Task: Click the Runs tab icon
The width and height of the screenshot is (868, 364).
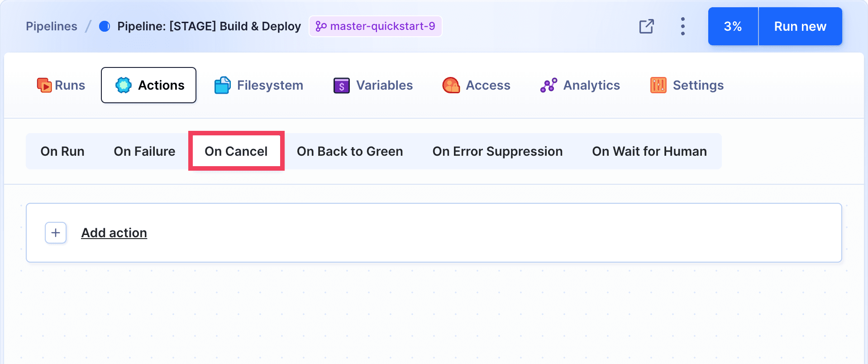Action: (x=44, y=85)
